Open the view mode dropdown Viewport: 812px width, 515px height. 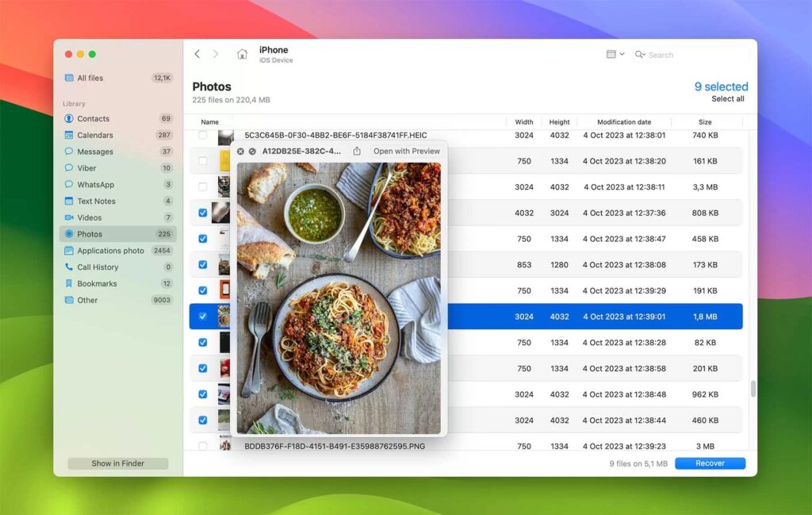(x=615, y=55)
